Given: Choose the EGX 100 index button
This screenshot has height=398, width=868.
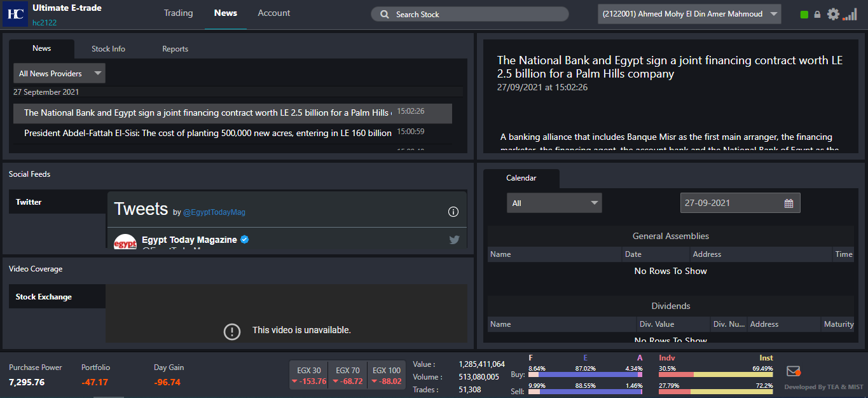Looking at the screenshot, I should [387, 375].
